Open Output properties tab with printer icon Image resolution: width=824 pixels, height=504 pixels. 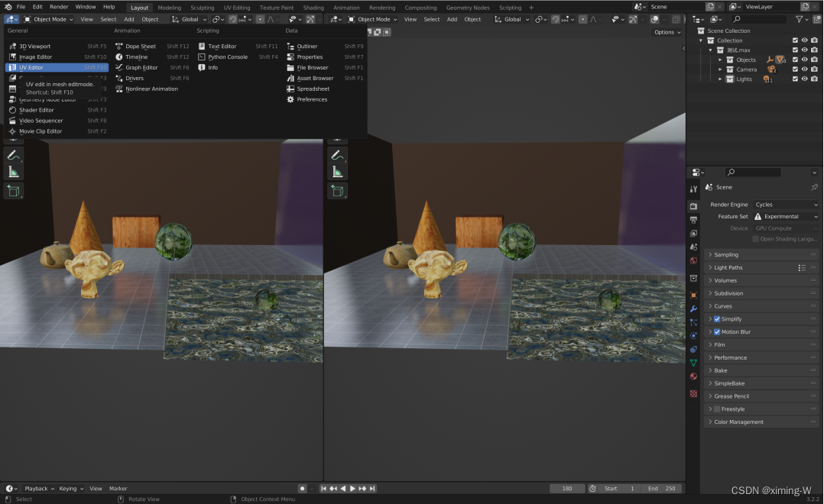point(694,219)
